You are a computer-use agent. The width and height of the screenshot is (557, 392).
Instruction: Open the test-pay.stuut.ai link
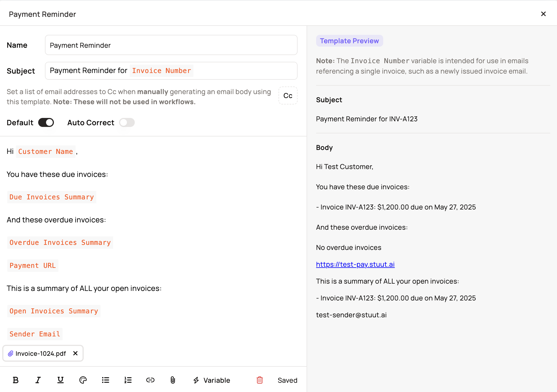(x=355, y=265)
